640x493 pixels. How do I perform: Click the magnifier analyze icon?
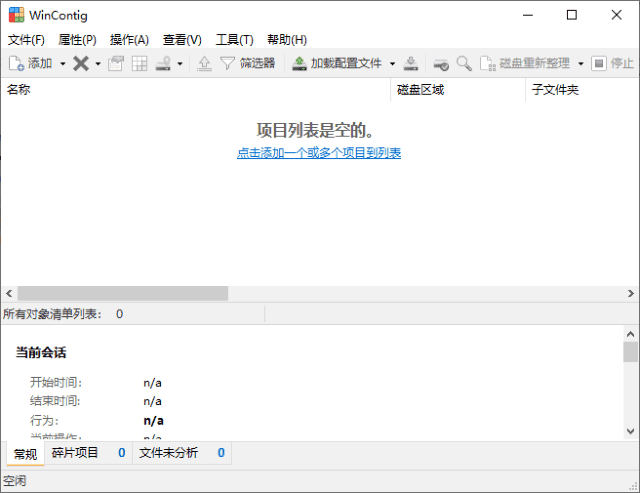[x=464, y=63]
